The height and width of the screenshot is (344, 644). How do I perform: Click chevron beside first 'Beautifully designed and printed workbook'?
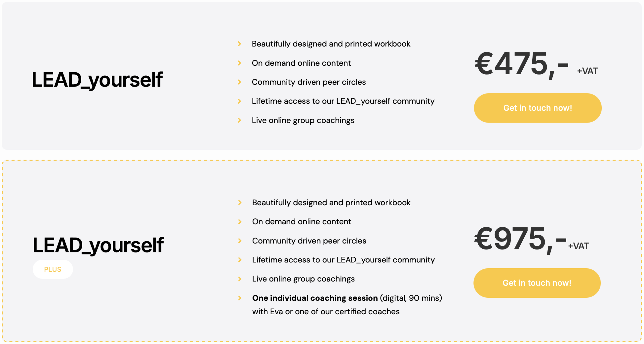coord(239,44)
